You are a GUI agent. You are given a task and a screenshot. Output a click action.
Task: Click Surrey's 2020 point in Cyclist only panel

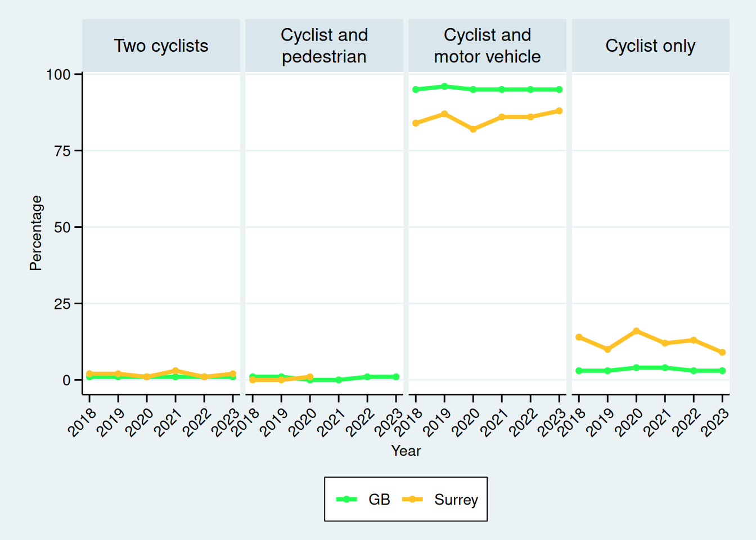pyautogui.click(x=636, y=331)
